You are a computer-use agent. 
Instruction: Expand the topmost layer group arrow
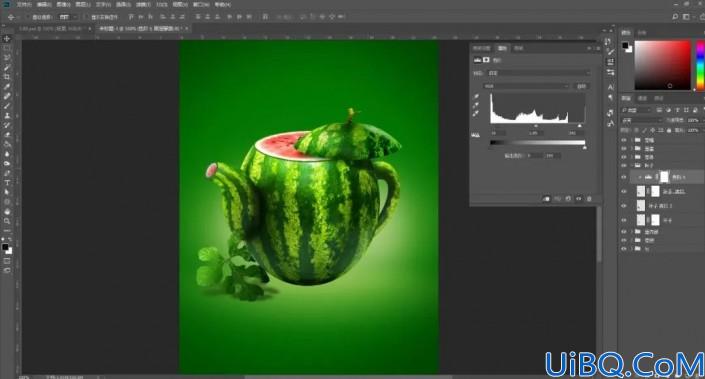[632, 140]
